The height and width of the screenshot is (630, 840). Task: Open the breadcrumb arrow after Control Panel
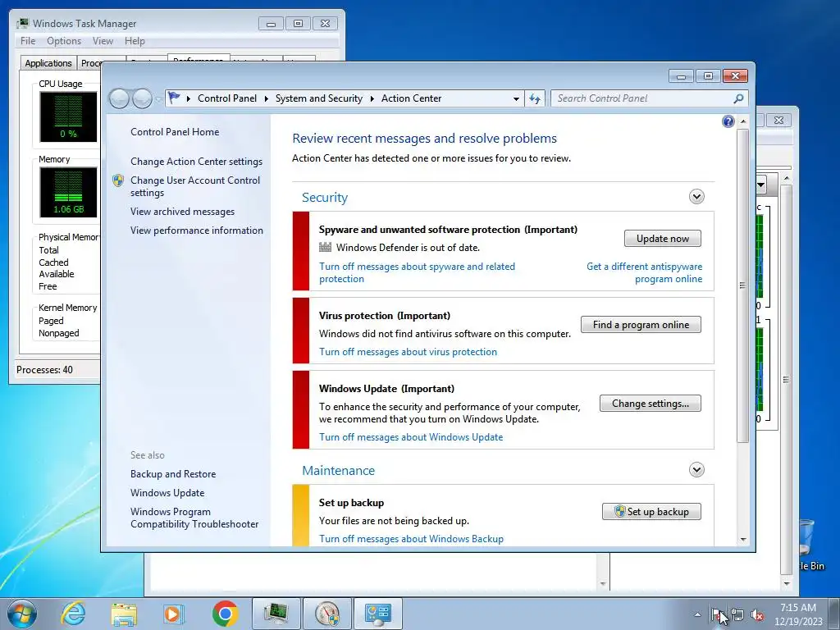pos(267,98)
